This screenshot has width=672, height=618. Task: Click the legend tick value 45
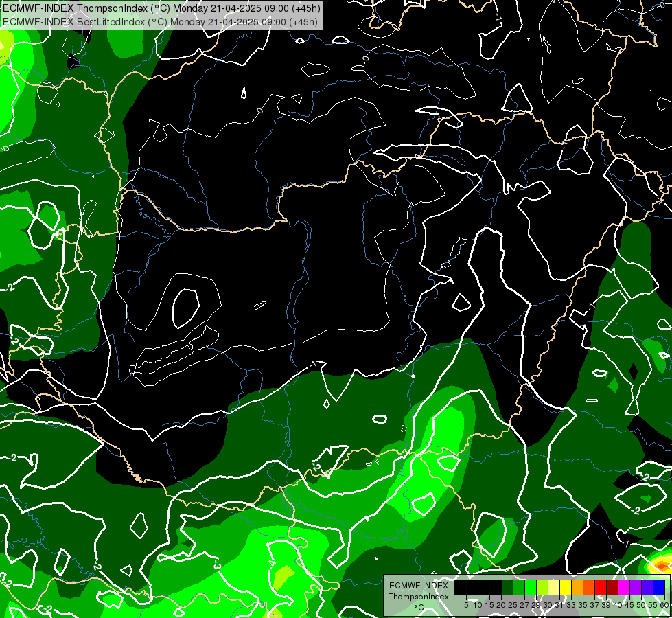pos(629,605)
